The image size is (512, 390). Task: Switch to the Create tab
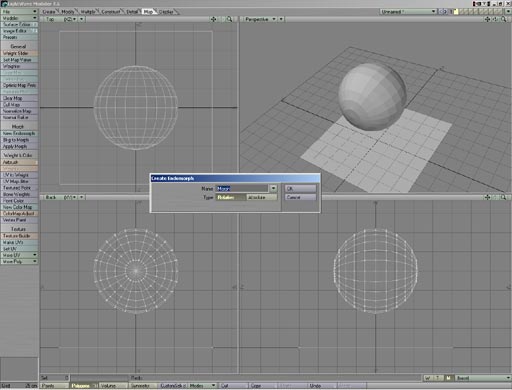pyautogui.click(x=49, y=12)
